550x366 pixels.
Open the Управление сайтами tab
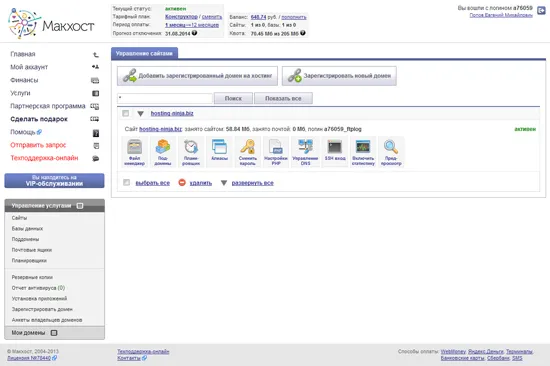pyautogui.click(x=144, y=53)
